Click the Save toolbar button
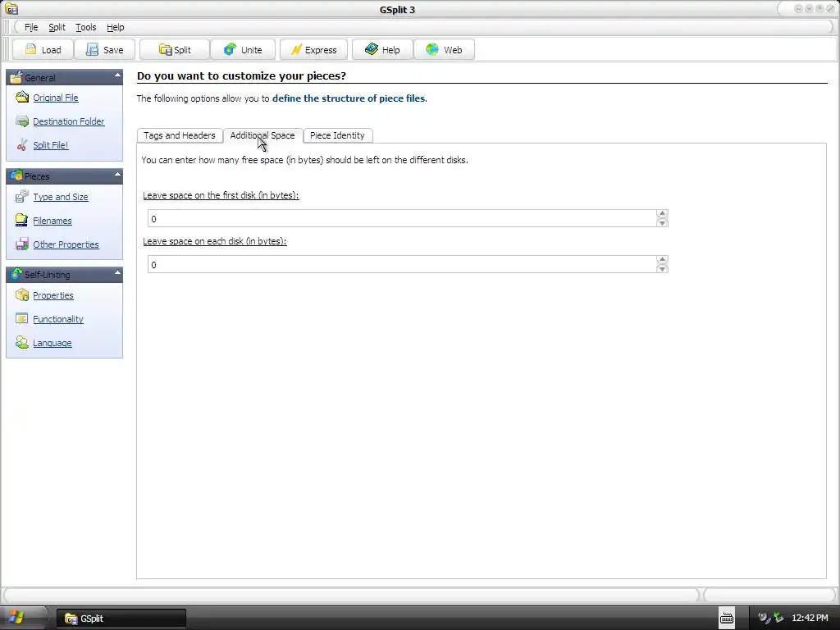The width and height of the screenshot is (840, 630). 104,50
